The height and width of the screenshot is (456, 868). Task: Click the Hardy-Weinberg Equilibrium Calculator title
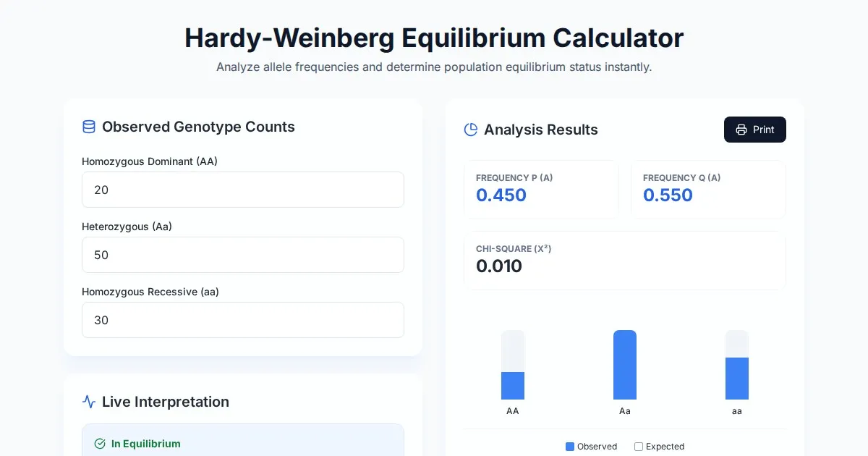click(434, 38)
